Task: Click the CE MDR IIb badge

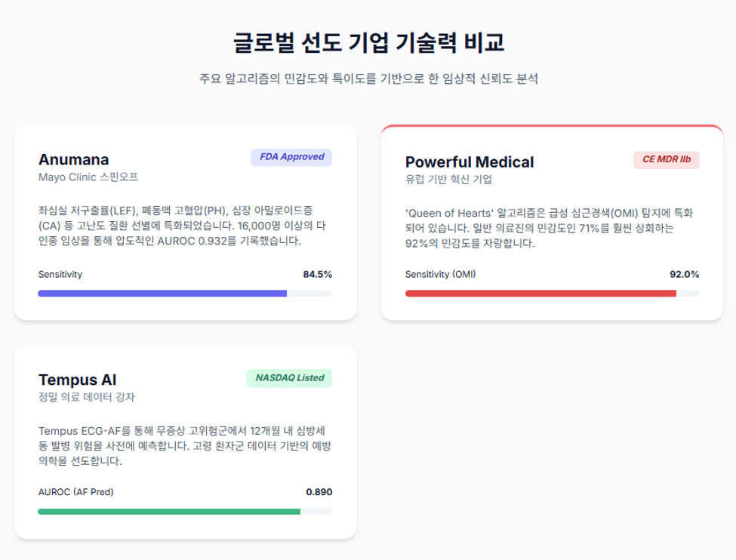Action: 666,159
